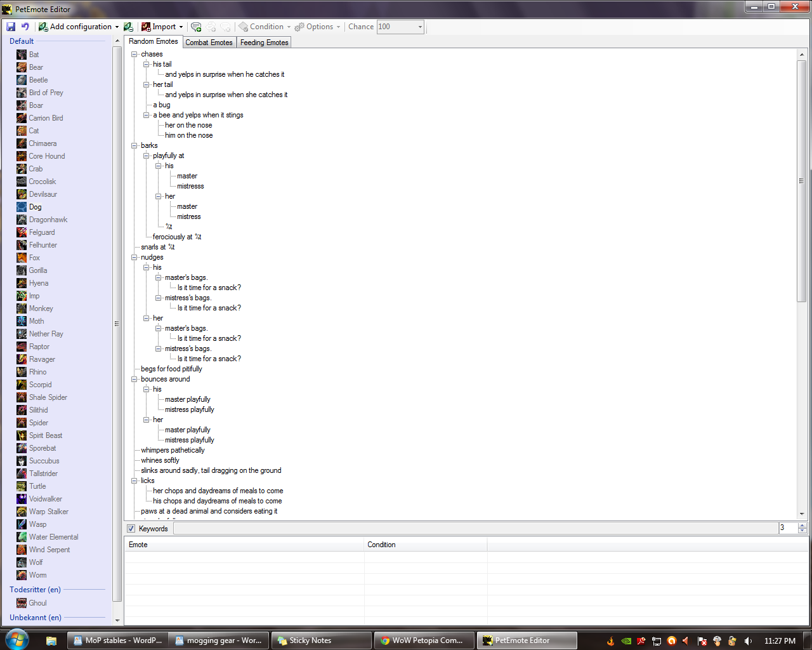Select the Crab pet icon
Screen dimensions: 812x650
(22, 169)
